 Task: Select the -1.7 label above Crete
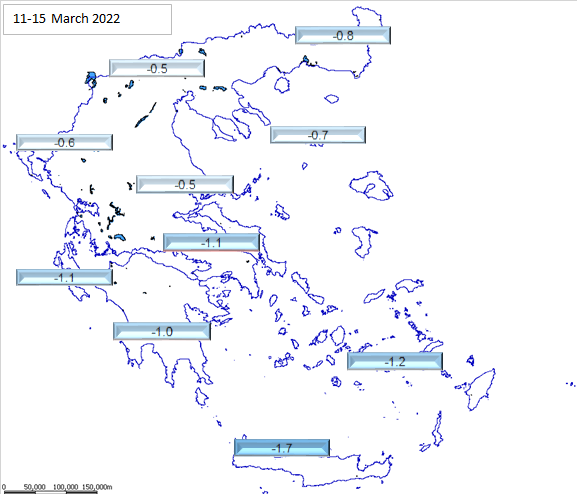click(282, 448)
